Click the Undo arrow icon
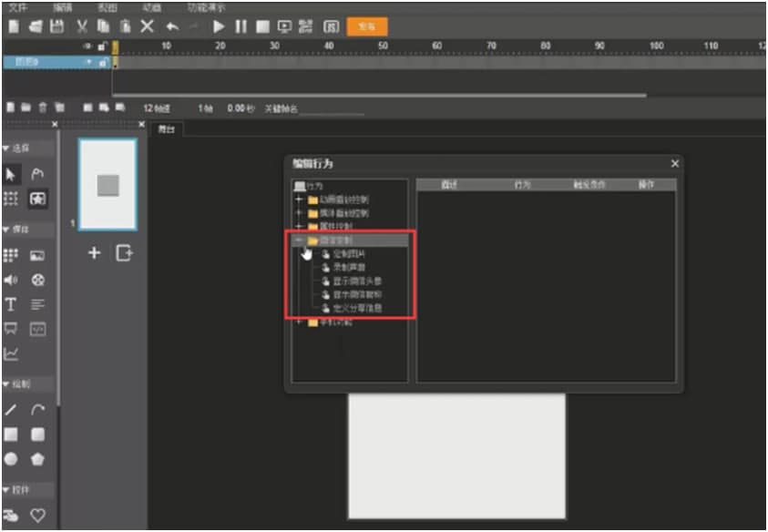 coord(172,27)
